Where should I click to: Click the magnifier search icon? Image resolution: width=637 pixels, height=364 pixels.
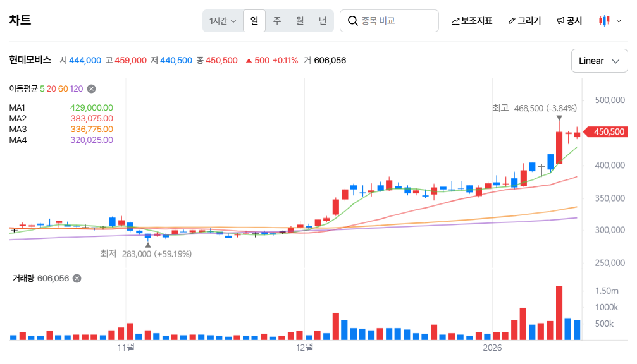352,21
